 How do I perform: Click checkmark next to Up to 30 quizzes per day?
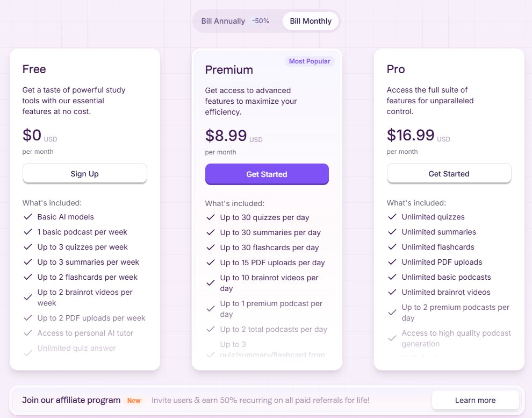[x=211, y=218]
